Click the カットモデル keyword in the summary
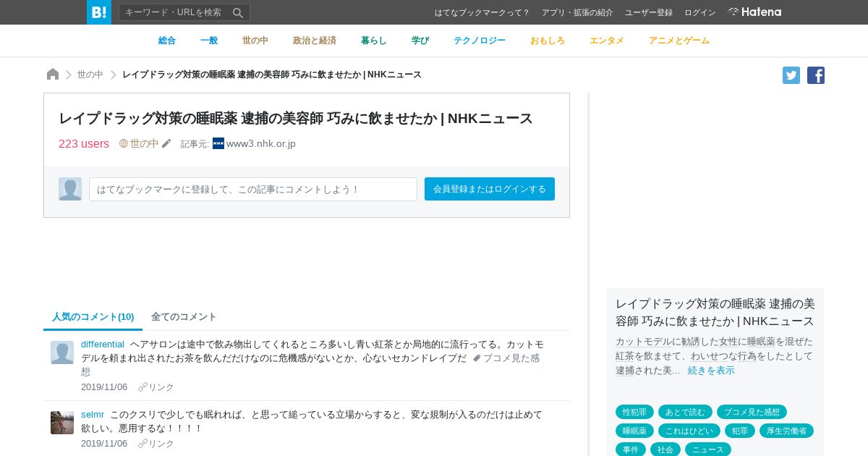This screenshot has height=456, width=868. (x=644, y=342)
